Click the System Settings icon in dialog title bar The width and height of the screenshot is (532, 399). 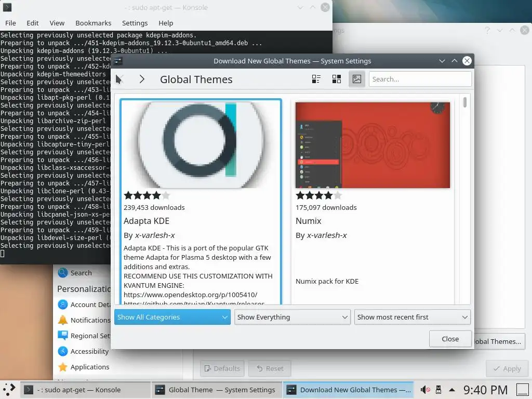click(x=118, y=61)
